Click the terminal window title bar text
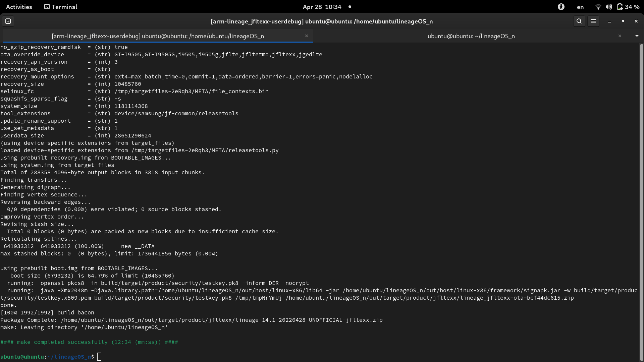The height and width of the screenshot is (362, 644). pyautogui.click(x=322, y=21)
